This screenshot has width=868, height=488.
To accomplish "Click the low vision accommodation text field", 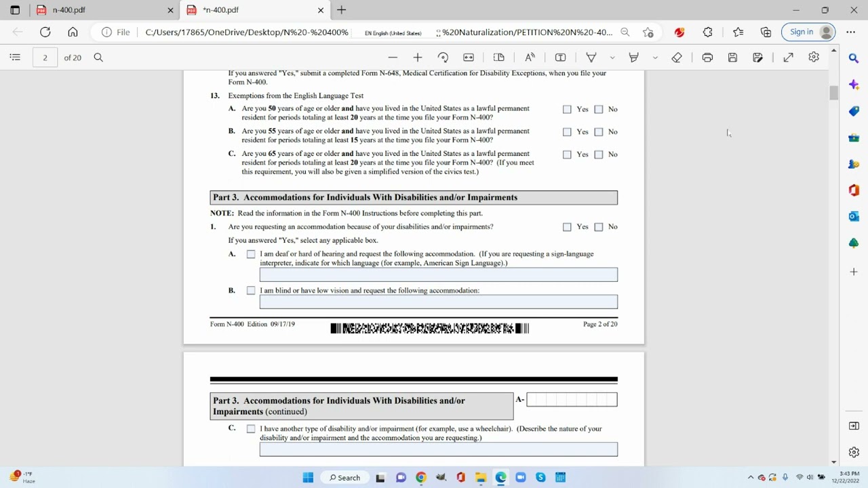I will coord(438,302).
